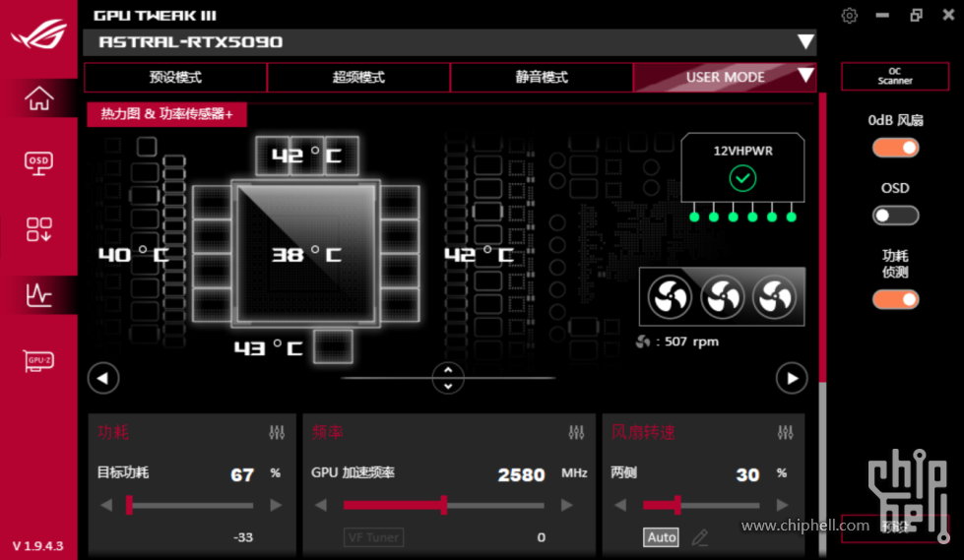This screenshot has width=964, height=560.
Task: Open the utilities download sidebar icon
Action: [x=38, y=229]
